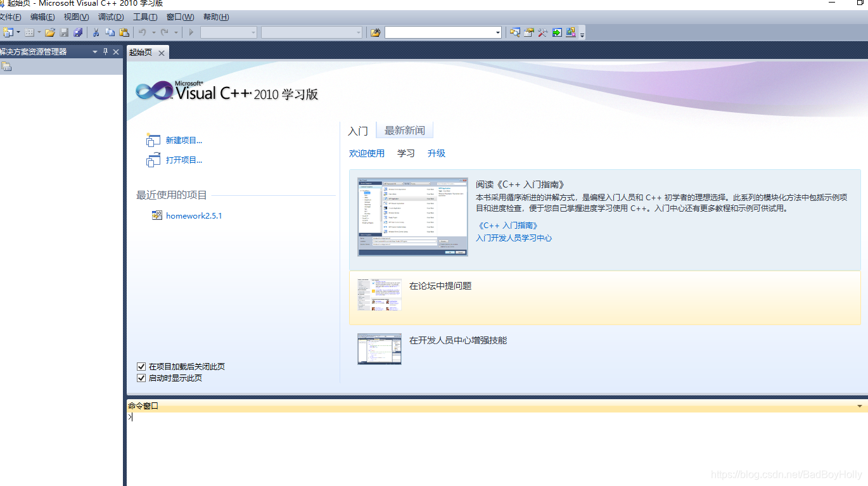This screenshot has height=486, width=868.
Task: Open the Add New Item dropdown arrow
Action: [39, 32]
